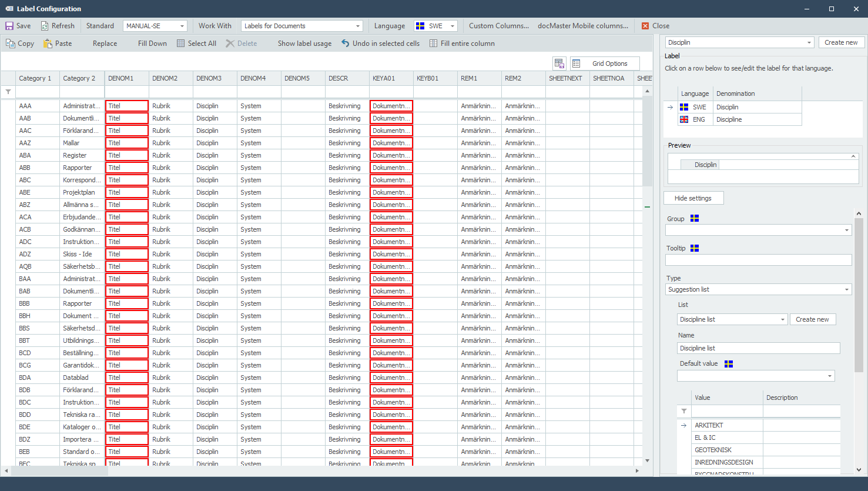Click the KEYA01 column header

pyautogui.click(x=391, y=78)
